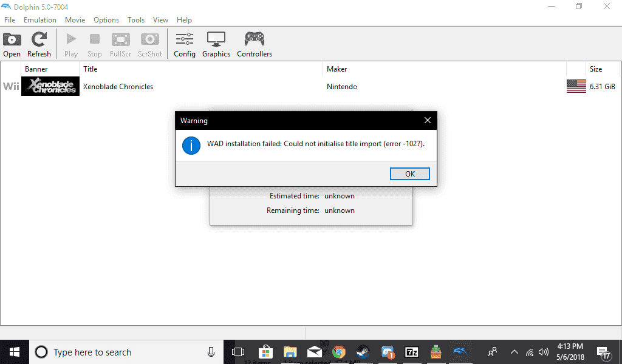Click the Play toolbar button
Image resolution: width=622 pixels, height=364 pixels.
[71, 44]
